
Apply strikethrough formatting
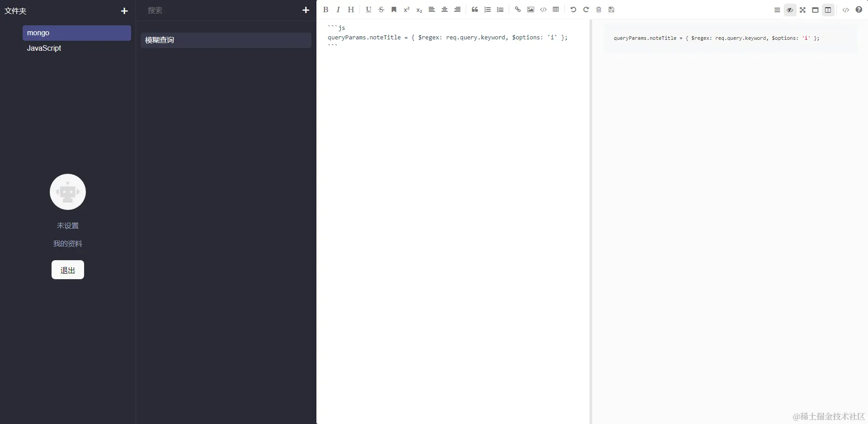[x=381, y=10]
